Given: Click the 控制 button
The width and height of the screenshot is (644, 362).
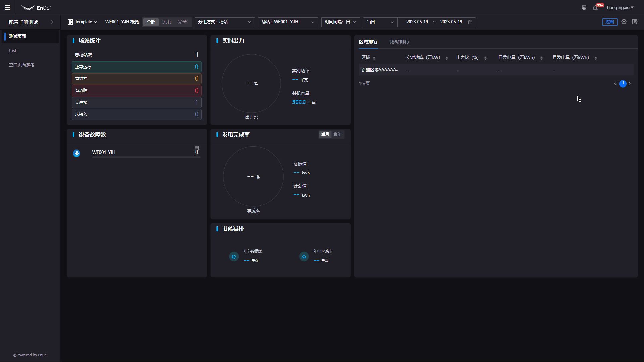Looking at the screenshot, I should (609, 22).
